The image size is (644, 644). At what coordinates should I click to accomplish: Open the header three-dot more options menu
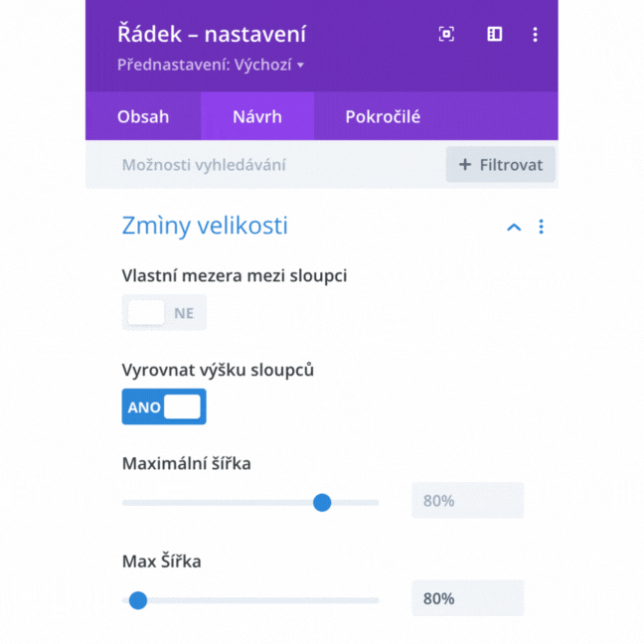click(x=535, y=35)
